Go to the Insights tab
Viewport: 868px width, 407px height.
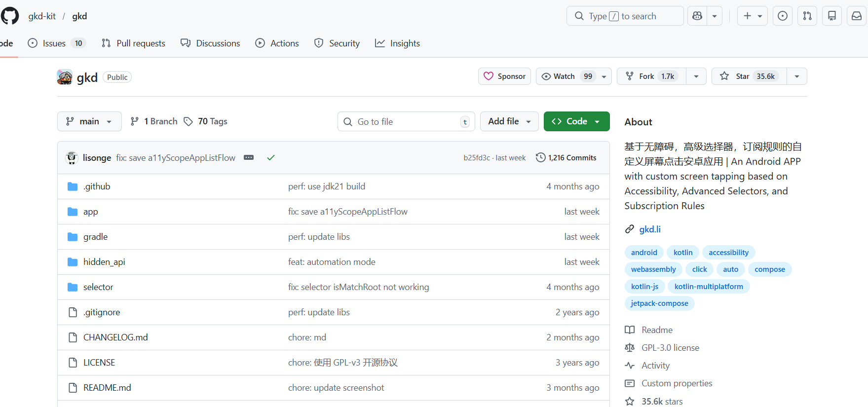click(x=397, y=43)
